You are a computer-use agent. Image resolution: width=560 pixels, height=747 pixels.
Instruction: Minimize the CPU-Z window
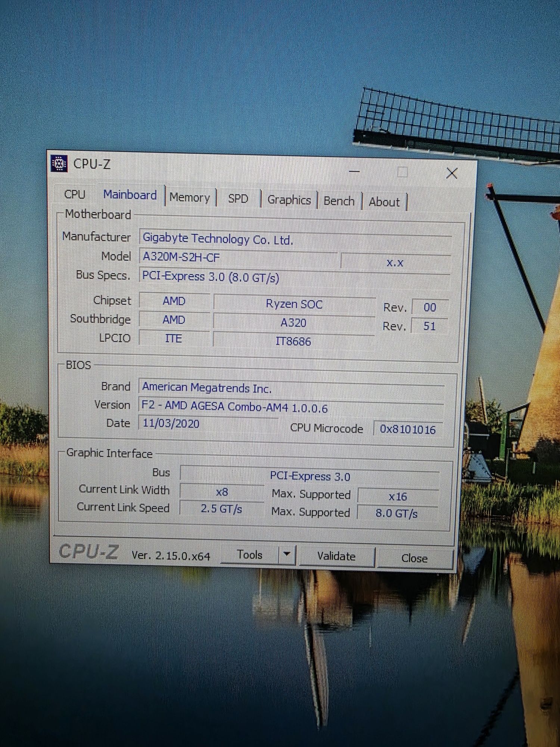(x=354, y=171)
